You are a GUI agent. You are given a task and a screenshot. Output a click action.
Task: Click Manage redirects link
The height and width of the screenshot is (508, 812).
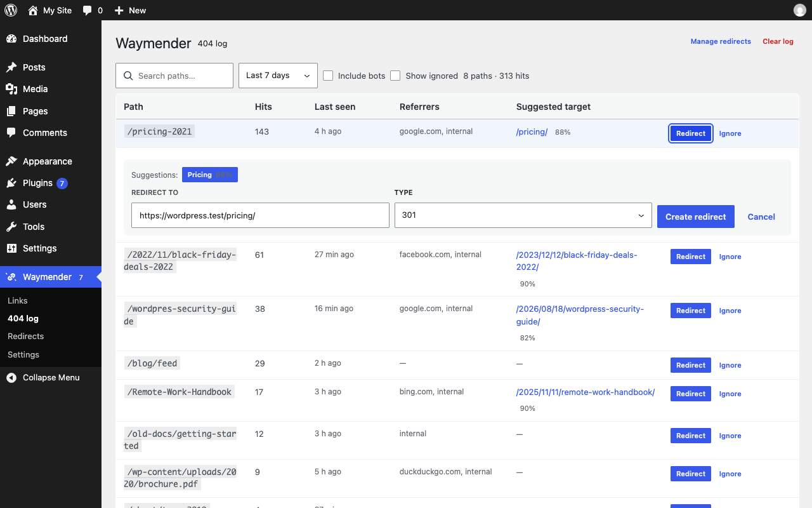tap(721, 41)
